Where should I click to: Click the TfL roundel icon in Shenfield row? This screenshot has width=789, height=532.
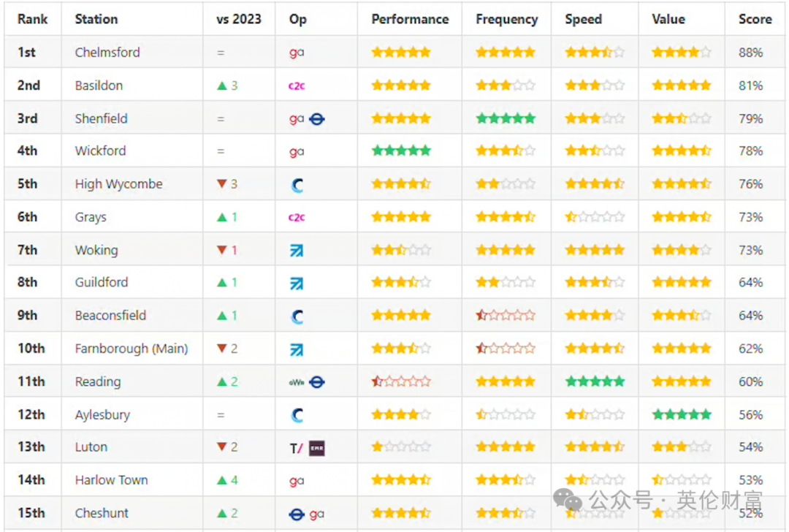tap(317, 119)
